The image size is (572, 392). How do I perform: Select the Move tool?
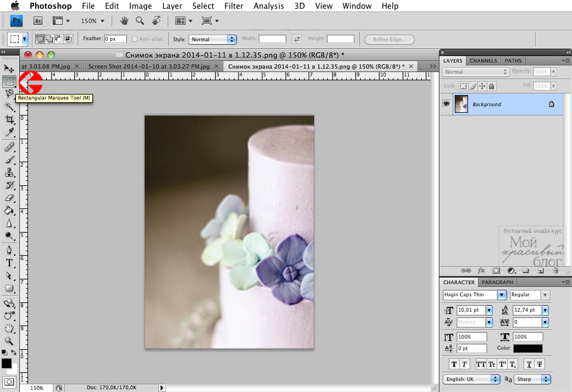click(9, 69)
